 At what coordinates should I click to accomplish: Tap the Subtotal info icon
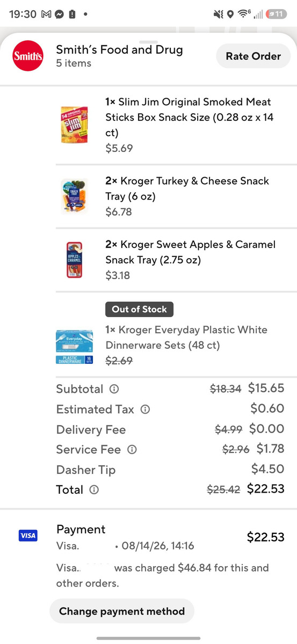point(114,389)
